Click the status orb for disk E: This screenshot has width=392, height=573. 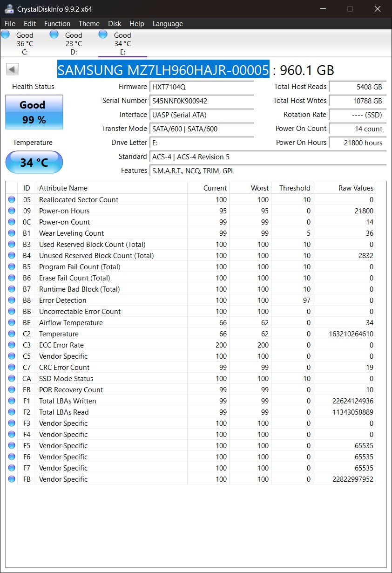(x=103, y=34)
